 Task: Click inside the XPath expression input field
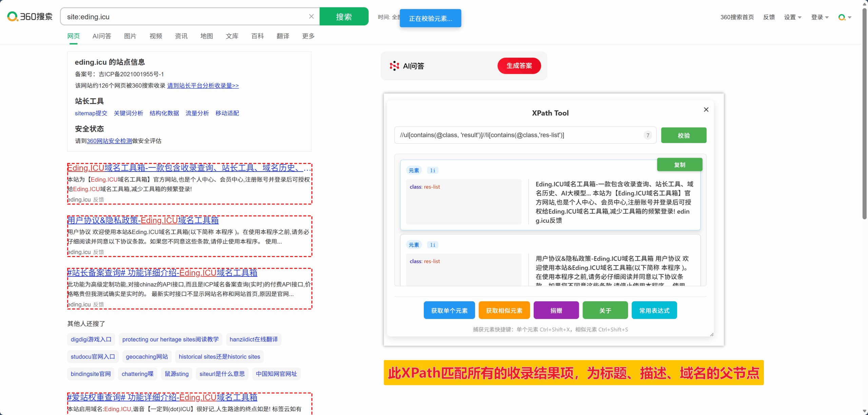[519, 135]
